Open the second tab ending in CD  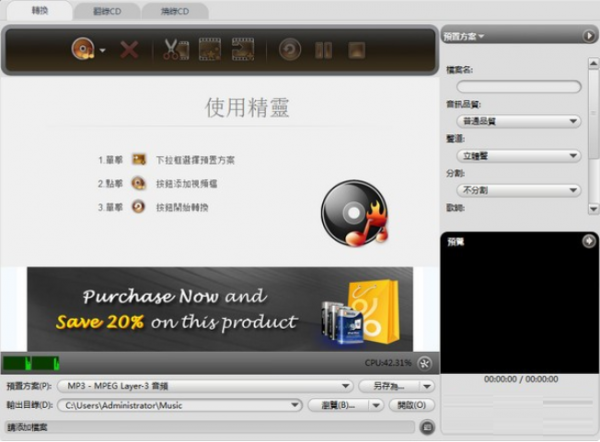coord(107,11)
